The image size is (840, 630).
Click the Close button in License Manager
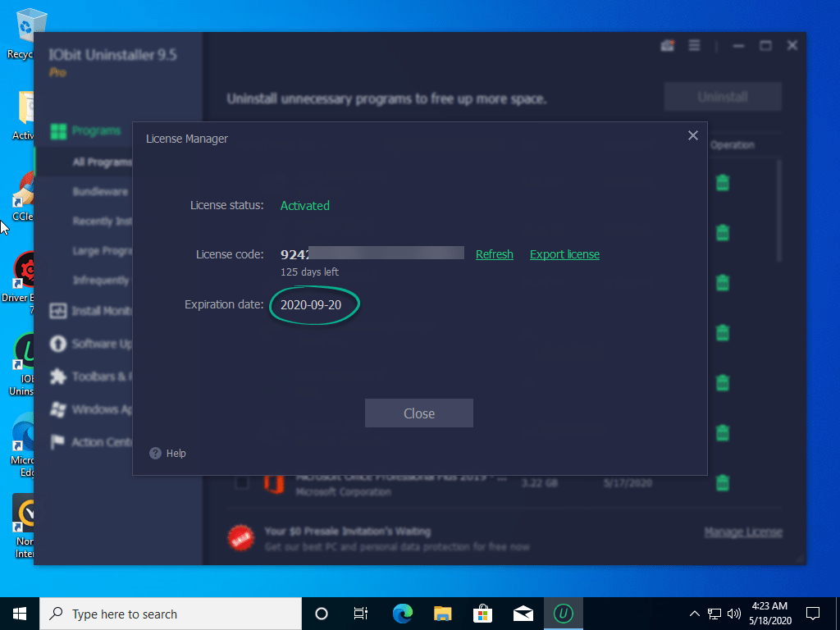pyautogui.click(x=419, y=413)
